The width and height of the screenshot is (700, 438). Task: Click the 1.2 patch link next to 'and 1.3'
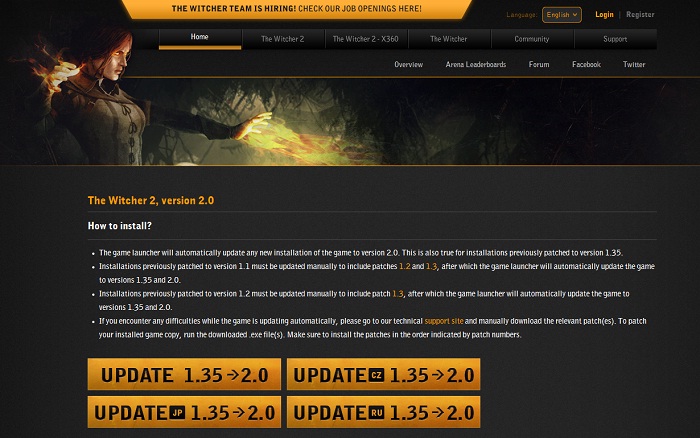(404, 266)
